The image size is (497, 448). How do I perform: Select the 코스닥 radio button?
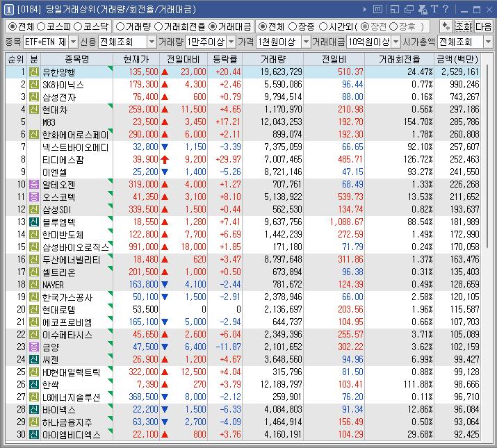[78, 26]
